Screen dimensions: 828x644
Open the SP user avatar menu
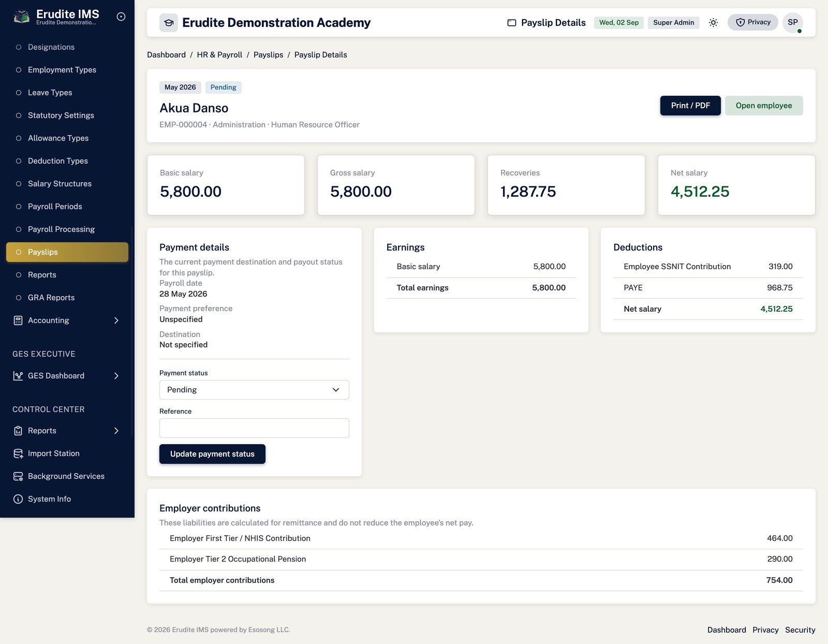(793, 22)
